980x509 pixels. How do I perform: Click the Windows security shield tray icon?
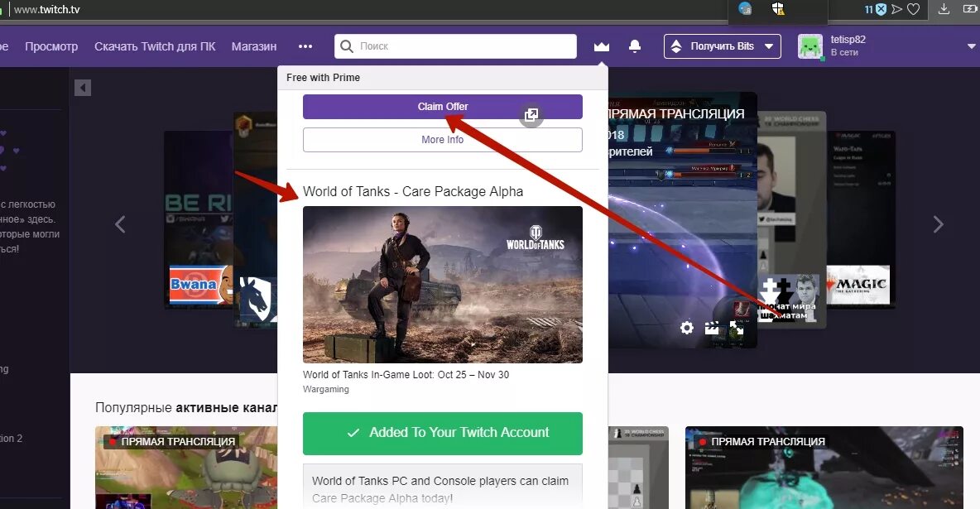tap(778, 9)
